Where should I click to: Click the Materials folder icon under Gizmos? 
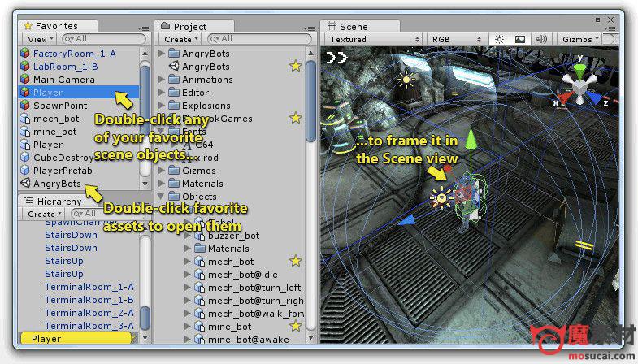click(x=174, y=184)
